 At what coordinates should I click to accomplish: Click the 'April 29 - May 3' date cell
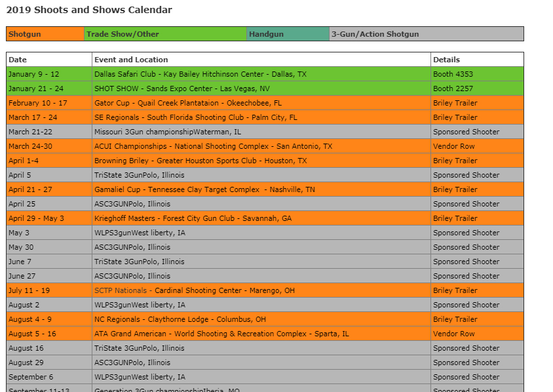click(49, 219)
